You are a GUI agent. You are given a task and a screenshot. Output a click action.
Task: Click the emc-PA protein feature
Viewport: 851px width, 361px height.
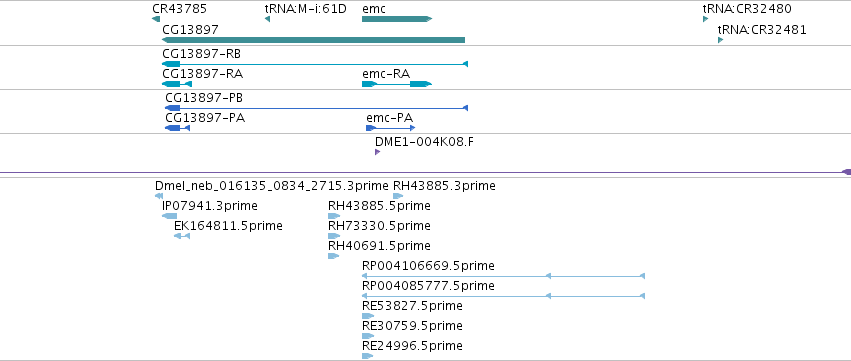point(391,128)
